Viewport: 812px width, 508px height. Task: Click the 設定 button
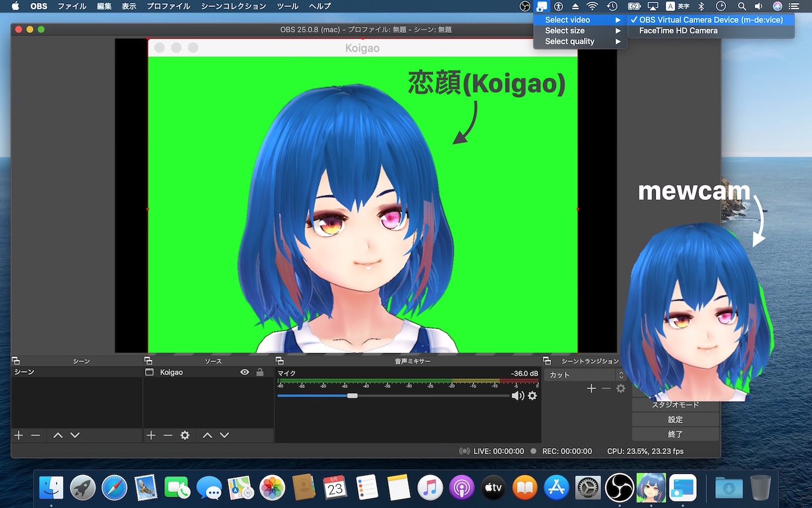pos(675,420)
